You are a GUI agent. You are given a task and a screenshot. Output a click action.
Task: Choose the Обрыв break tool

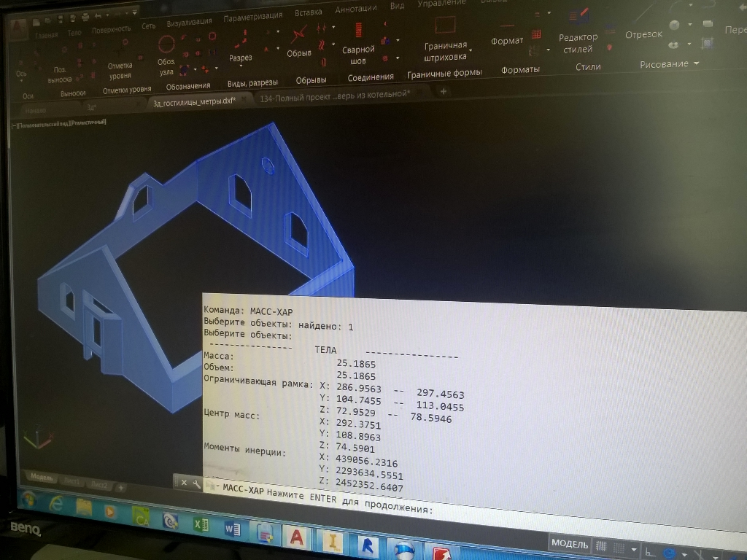point(299,38)
